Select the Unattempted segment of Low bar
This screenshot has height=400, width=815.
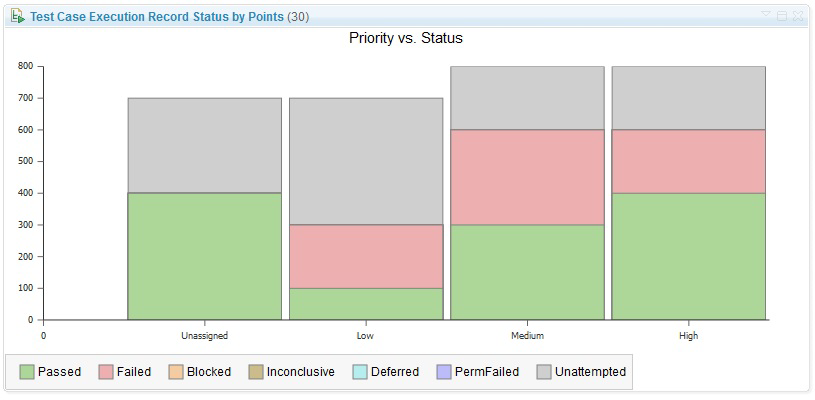tap(366, 161)
